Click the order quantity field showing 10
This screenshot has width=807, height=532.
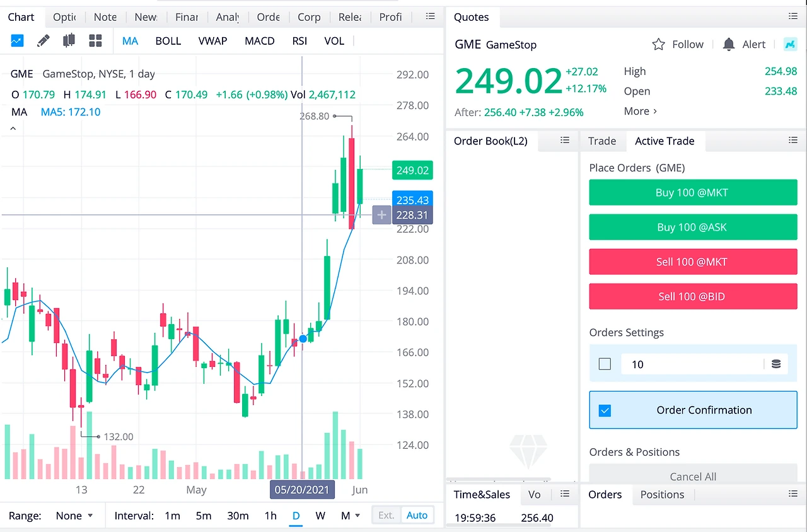692,364
